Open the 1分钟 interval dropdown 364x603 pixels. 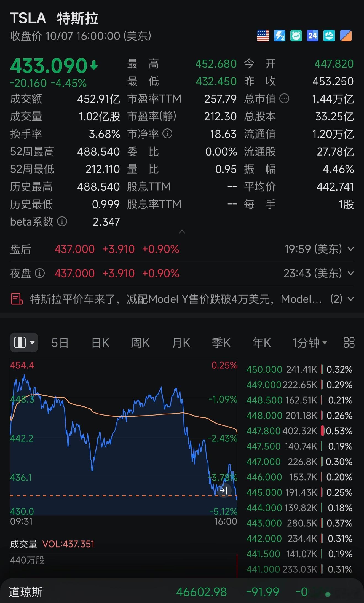310,343
